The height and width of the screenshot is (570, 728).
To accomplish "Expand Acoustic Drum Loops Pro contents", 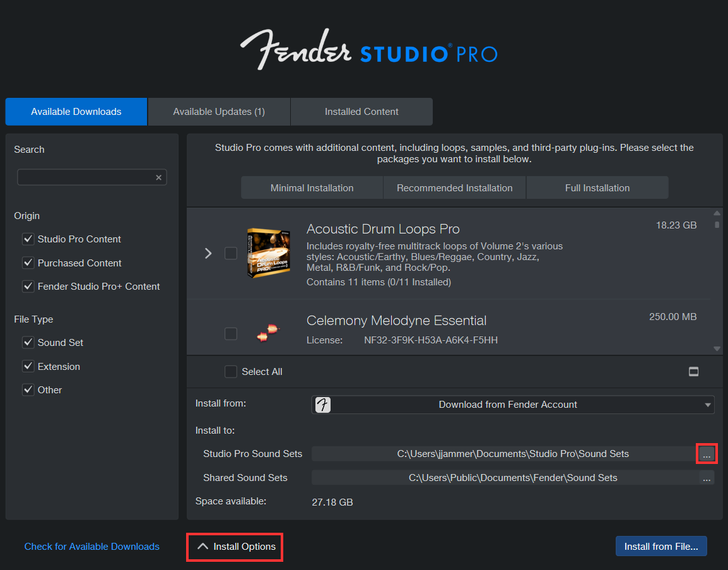I will click(x=208, y=253).
